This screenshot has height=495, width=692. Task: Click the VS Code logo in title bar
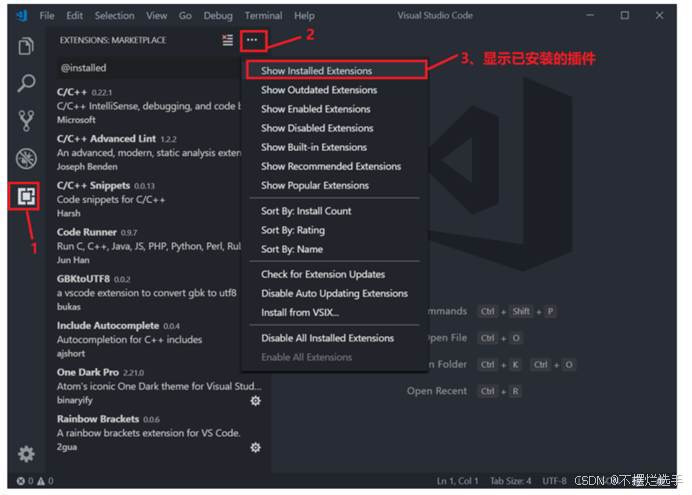click(22, 15)
